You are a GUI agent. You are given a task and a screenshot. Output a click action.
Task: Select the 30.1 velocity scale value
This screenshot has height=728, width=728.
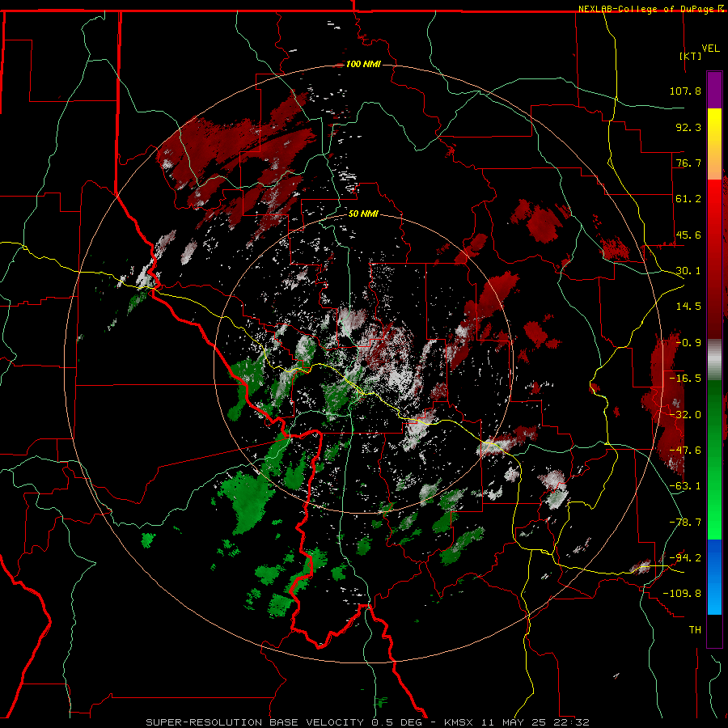coord(688,271)
